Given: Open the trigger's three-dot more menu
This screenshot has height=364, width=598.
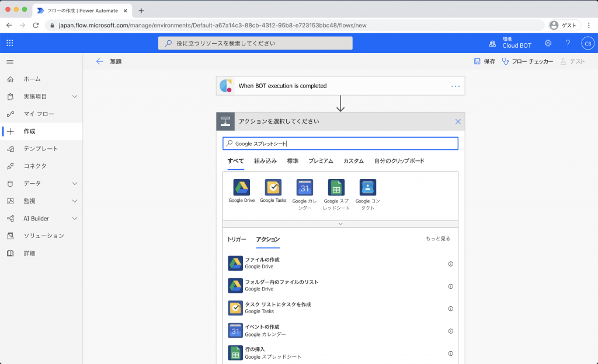Looking at the screenshot, I should point(456,86).
